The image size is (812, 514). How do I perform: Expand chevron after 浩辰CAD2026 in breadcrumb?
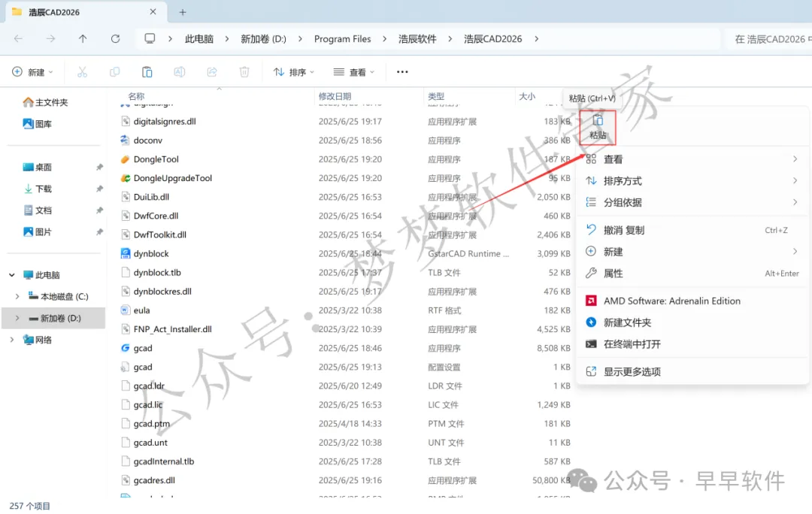[x=536, y=39]
